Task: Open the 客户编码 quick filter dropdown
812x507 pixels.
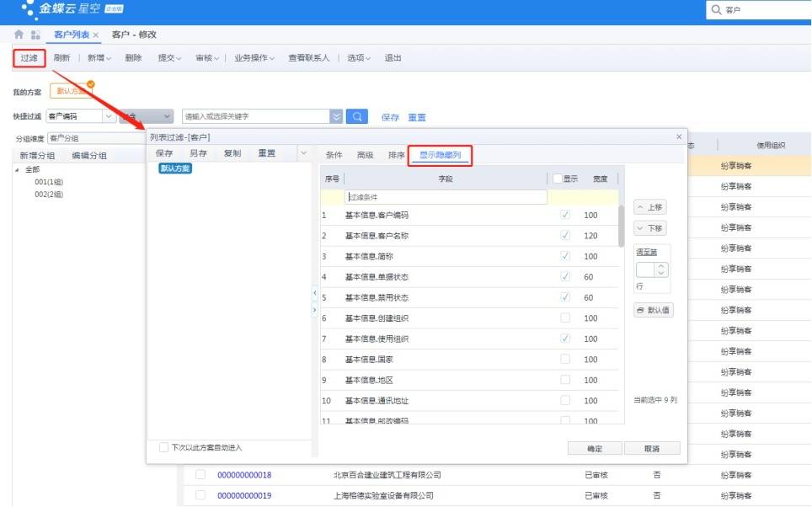Action: point(108,116)
